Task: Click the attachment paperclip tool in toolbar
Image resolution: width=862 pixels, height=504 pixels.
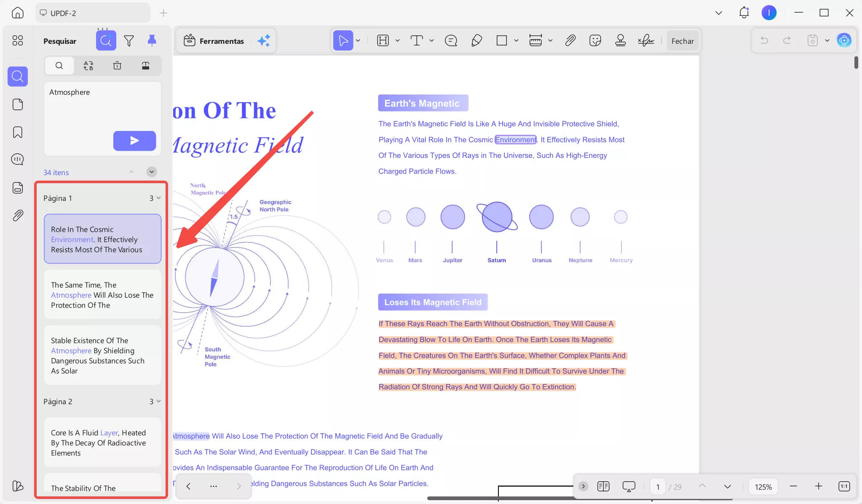Action: point(570,41)
